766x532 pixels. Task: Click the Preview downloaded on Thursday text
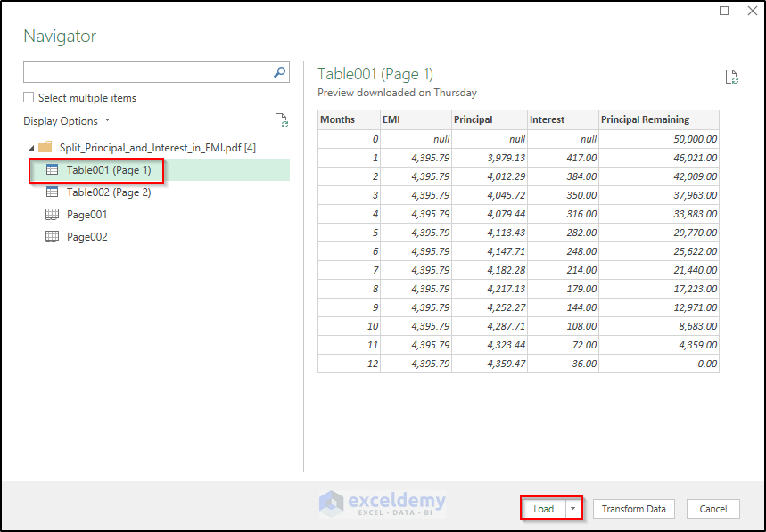point(397,93)
